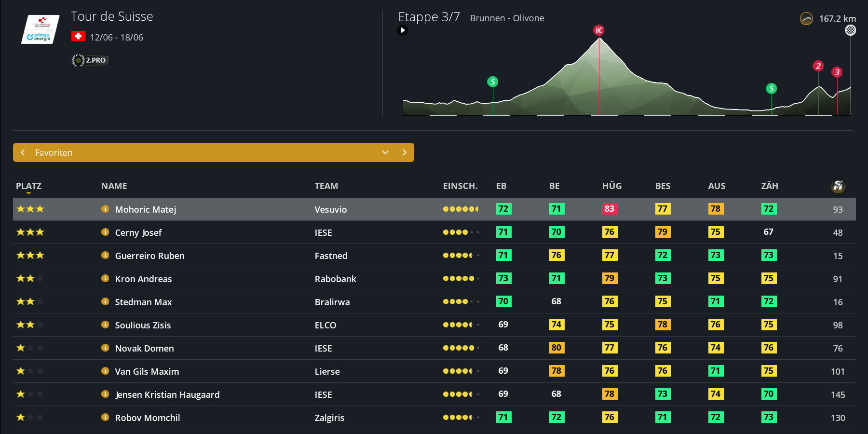
Task: Click the category 2 climb marker
Action: tap(818, 66)
